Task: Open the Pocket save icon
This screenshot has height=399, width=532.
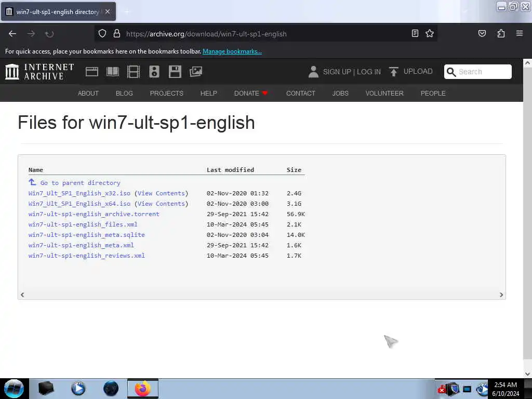Action: [x=482, y=33]
